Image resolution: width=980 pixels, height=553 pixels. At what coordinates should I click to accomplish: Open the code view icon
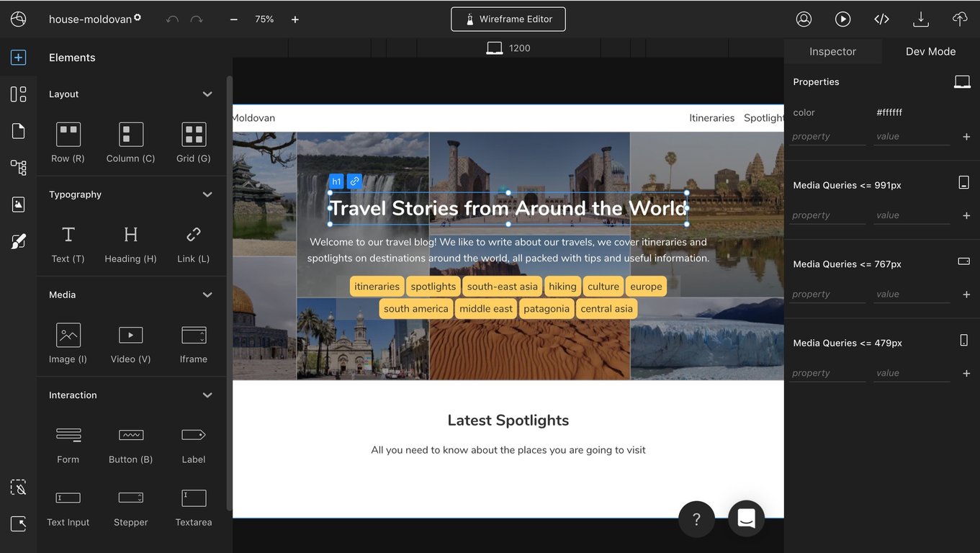click(881, 19)
